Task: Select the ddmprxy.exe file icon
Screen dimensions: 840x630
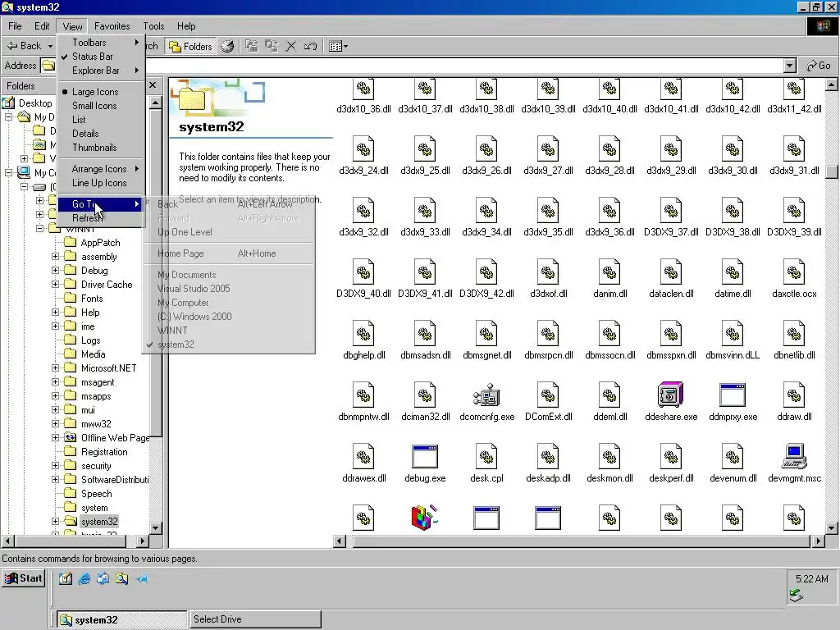Action: (x=733, y=395)
